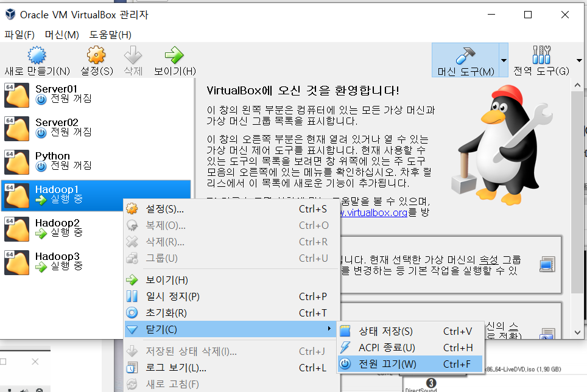Choose 일시 정지(P) in the context menu

point(231,296)
